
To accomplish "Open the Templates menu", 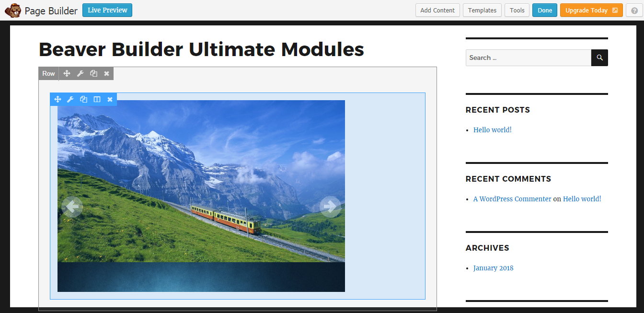I will click(x=482, y=10).
